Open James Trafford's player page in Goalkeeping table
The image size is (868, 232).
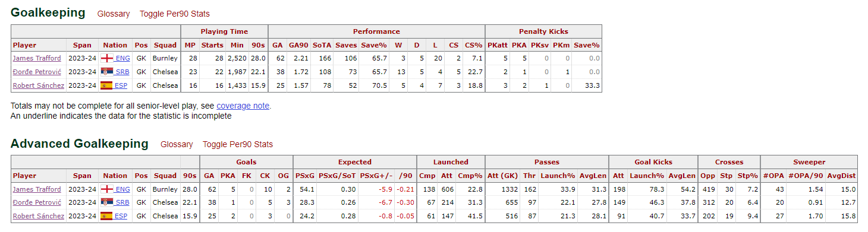[x=37, y=58]
